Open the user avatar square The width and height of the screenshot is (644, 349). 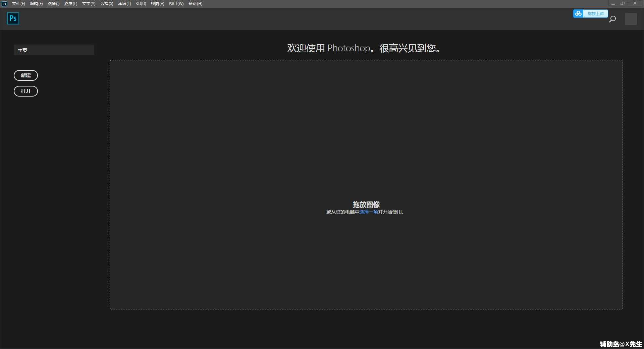click(x=631, y=19)
